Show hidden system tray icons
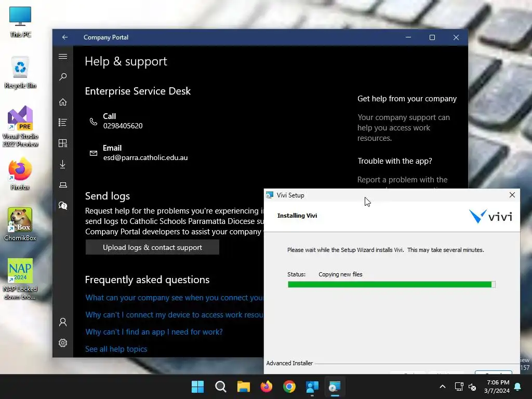 pyautogui.click(x=443, y=387)
